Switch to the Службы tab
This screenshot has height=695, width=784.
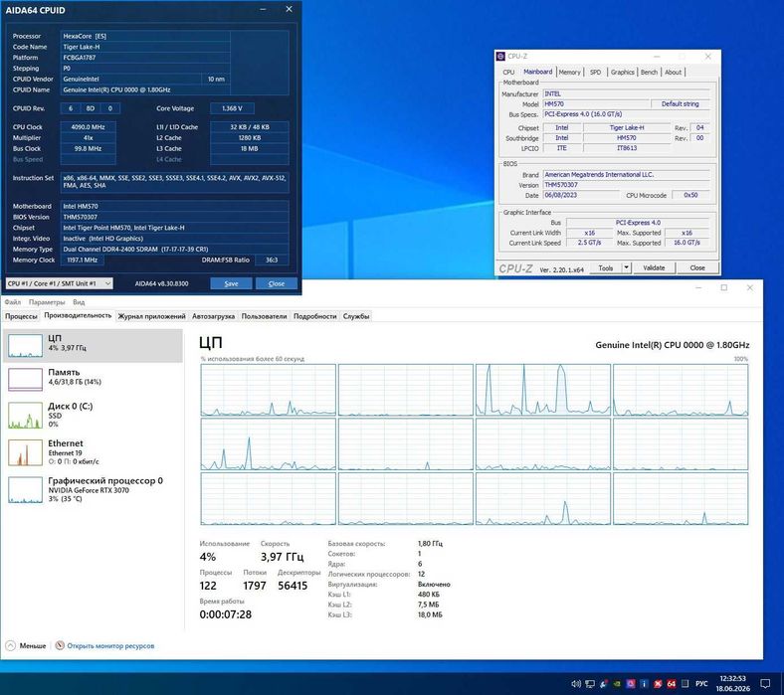[x=356, y=316]
